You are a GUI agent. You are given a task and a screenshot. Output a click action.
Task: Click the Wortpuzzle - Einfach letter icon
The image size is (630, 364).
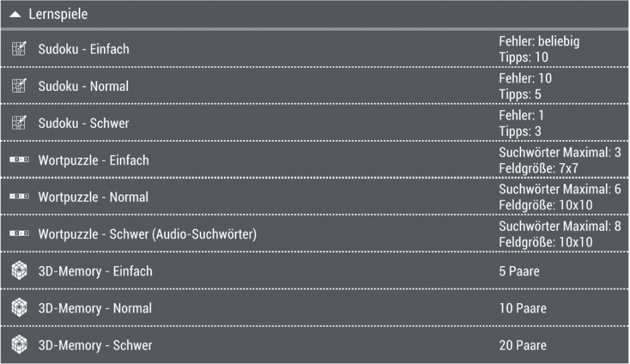coord(20,160)
